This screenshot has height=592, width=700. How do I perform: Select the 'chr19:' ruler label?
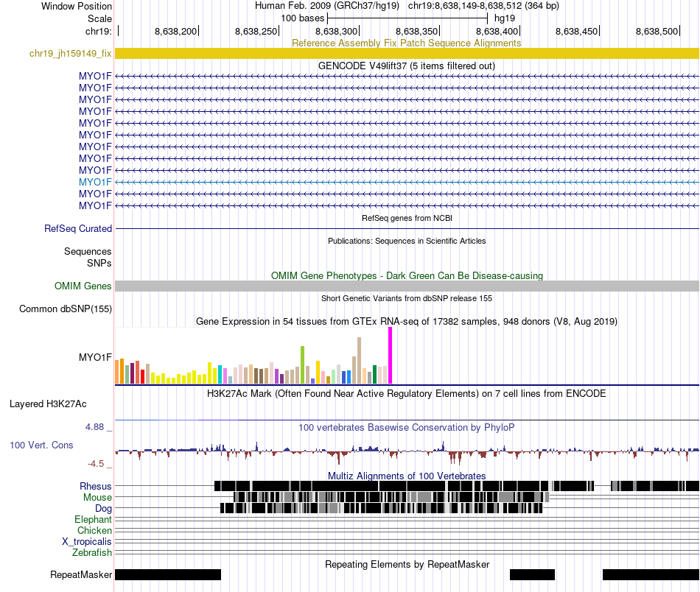click(x=98, y=31)
